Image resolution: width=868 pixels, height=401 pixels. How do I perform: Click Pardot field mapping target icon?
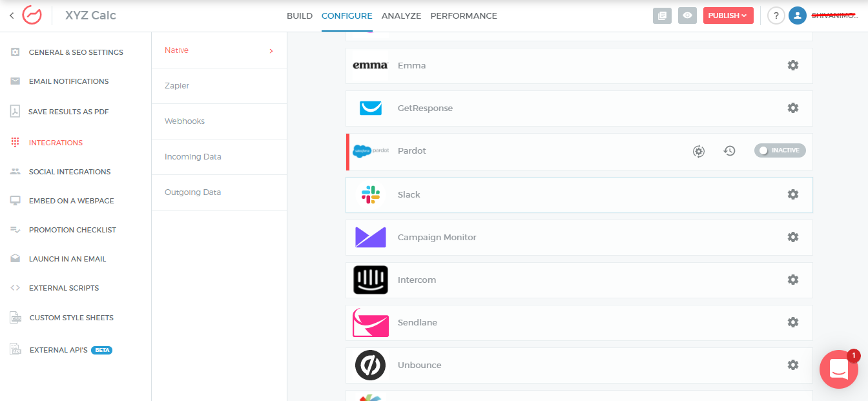pyautogui.click(x=699, y=151)
